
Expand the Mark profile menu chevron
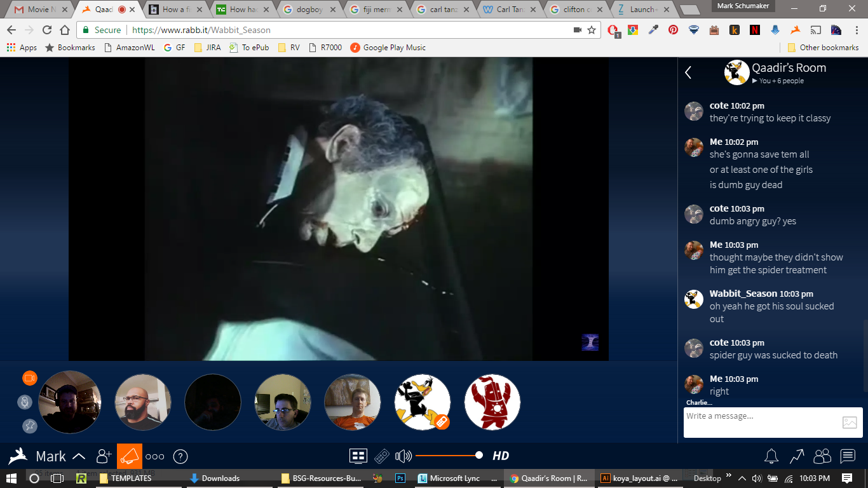pos(79,456)
